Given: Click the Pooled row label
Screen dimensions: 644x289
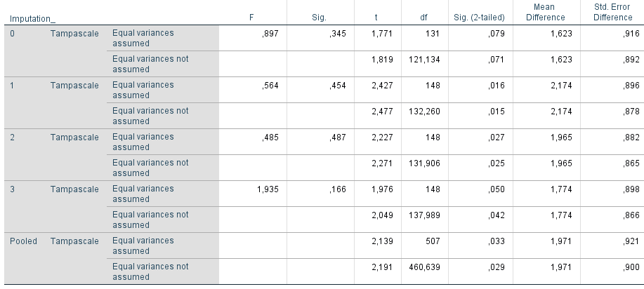Looking at the screenshot, I should tap(23, 241).
